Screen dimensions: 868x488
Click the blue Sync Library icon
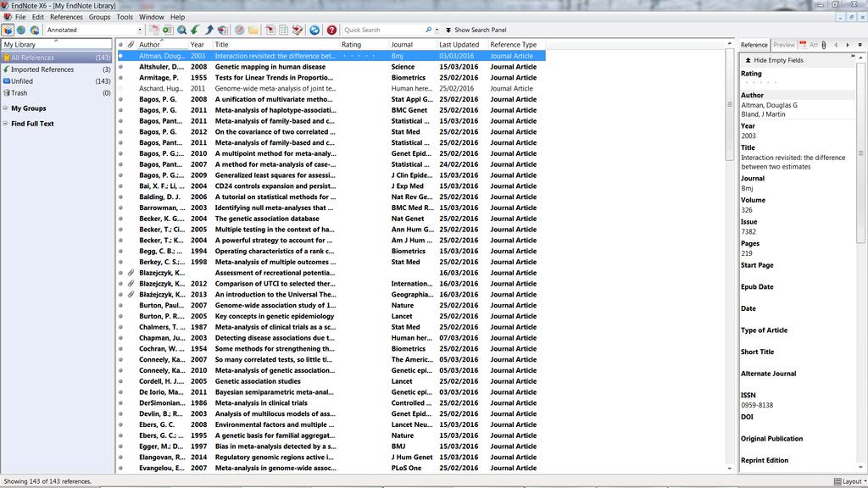tap(314, 30)
